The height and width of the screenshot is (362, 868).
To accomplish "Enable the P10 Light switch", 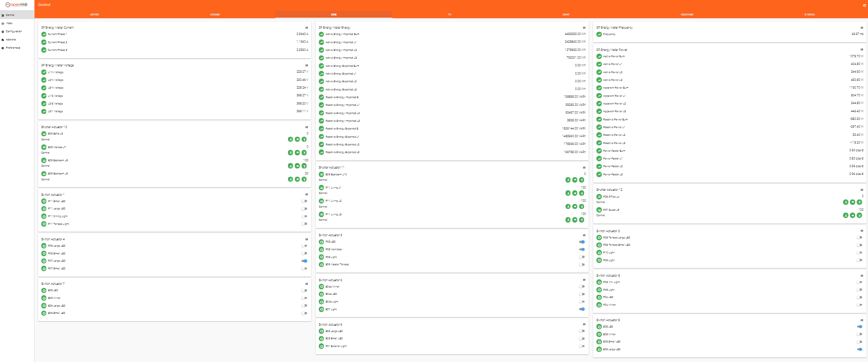I will click(x=859, y=253).
